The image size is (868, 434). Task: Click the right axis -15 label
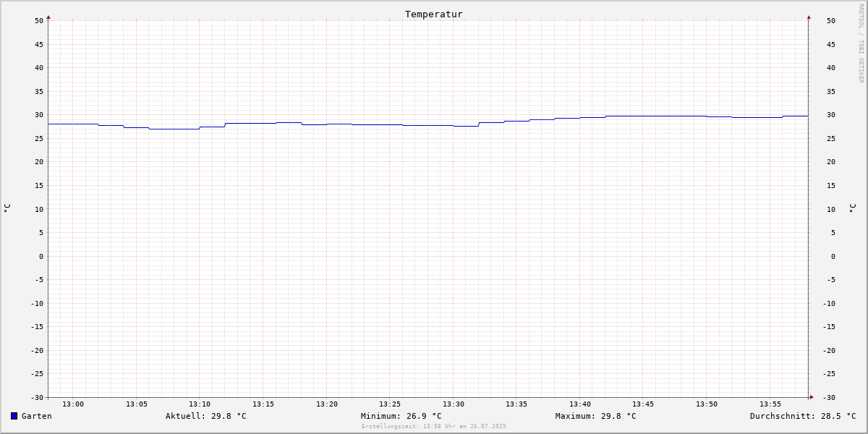829,326
